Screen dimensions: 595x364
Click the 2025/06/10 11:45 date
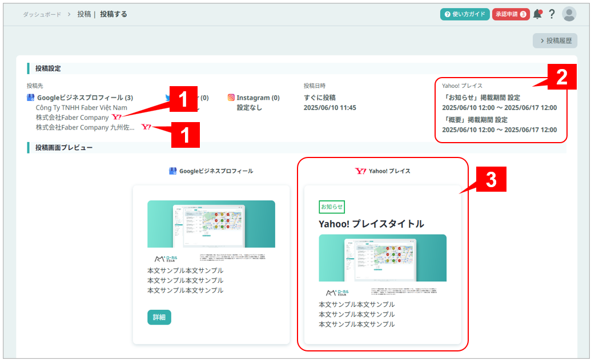[329, 108]
